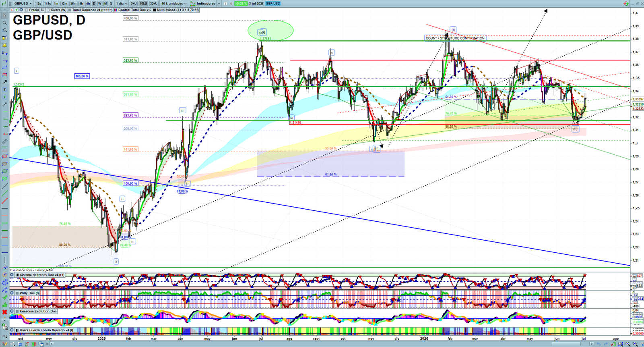Click the Tunel Domenec grey color swatch
Viewport: 644px width, 347px height.
[x=70, y=10]
